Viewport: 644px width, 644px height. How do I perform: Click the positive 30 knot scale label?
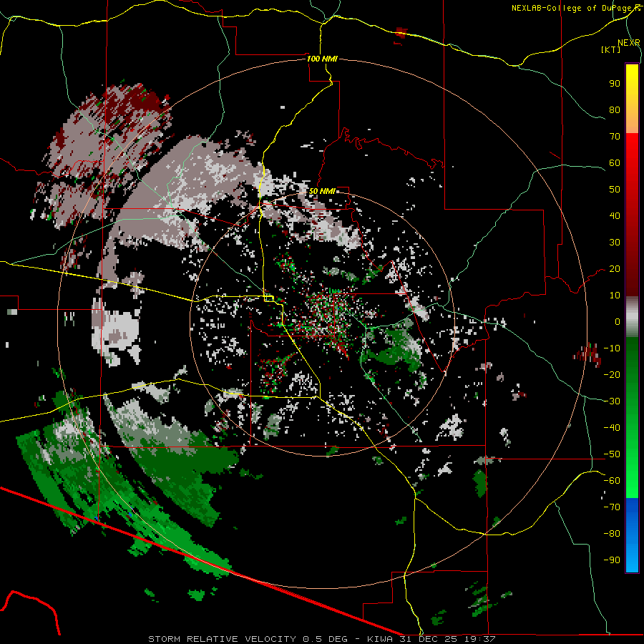coord(615,243)
